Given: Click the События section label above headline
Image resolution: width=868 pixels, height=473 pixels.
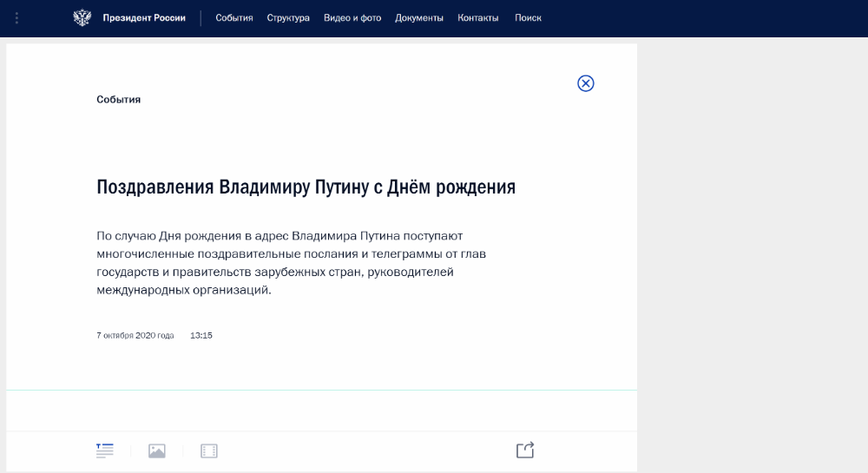Looking at the screenshot, I should 118,100.
